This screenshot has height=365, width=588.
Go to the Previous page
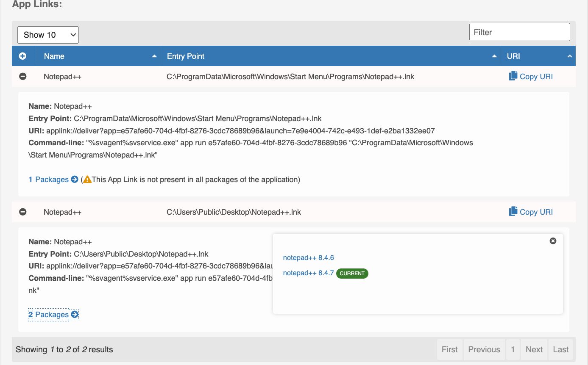coord(484,349)
